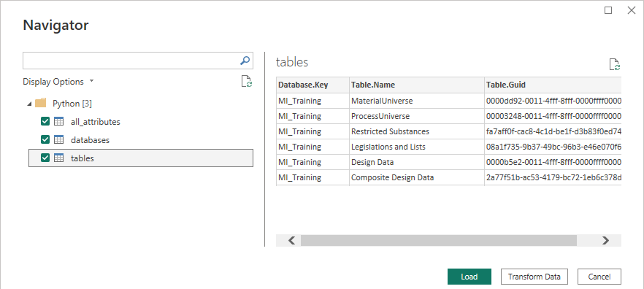Refresh the tables preview with the right refresh icon

[x=615, y=64]
